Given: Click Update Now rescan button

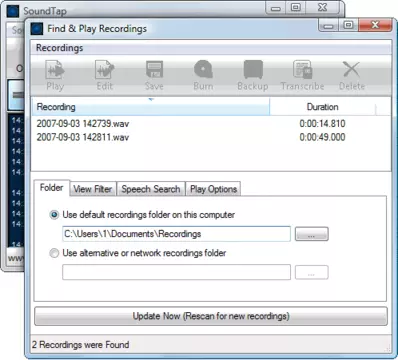Looking at the screenshot, I should pyautogui.click(x=211, y=316).
